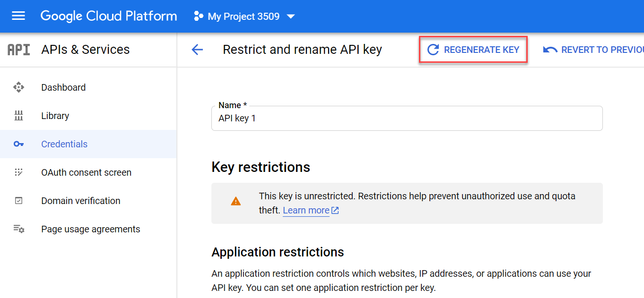This screenshot has height=298, width=644.
Task: Open APIs & Services from the header
Action: [86, 49]
